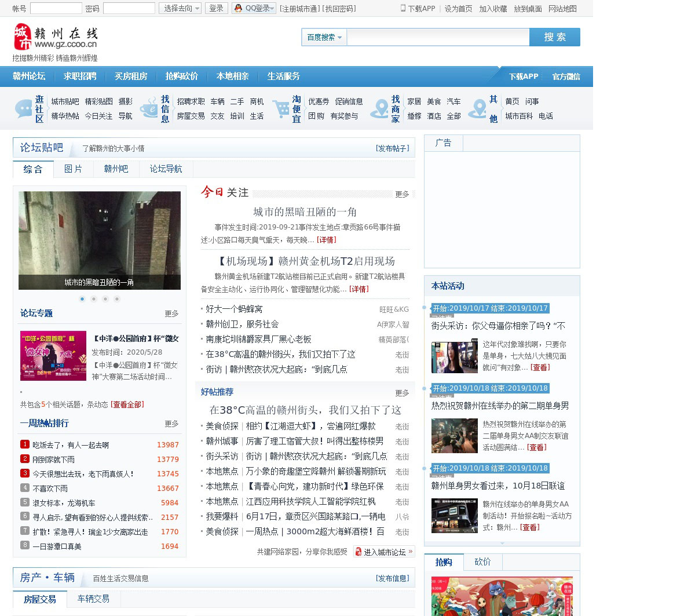
Task: Click the 帐号 username input field
Action: tap(56, 8)
